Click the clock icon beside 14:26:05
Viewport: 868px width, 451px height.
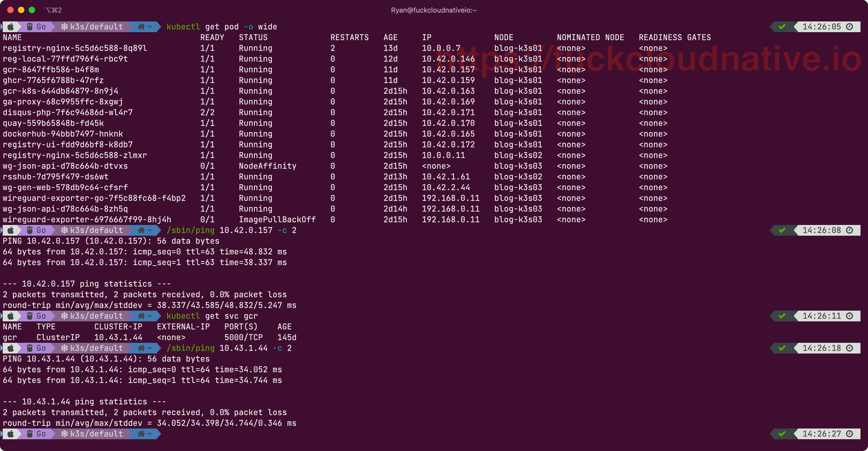point(850,27)
